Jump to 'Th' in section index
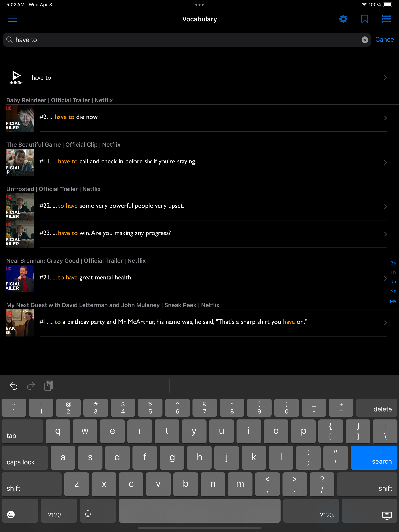399x532 pixels. [393, 272]
